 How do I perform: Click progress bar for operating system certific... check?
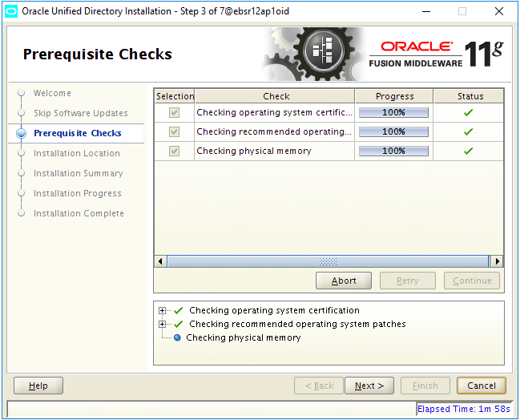(x=393, y=113)
